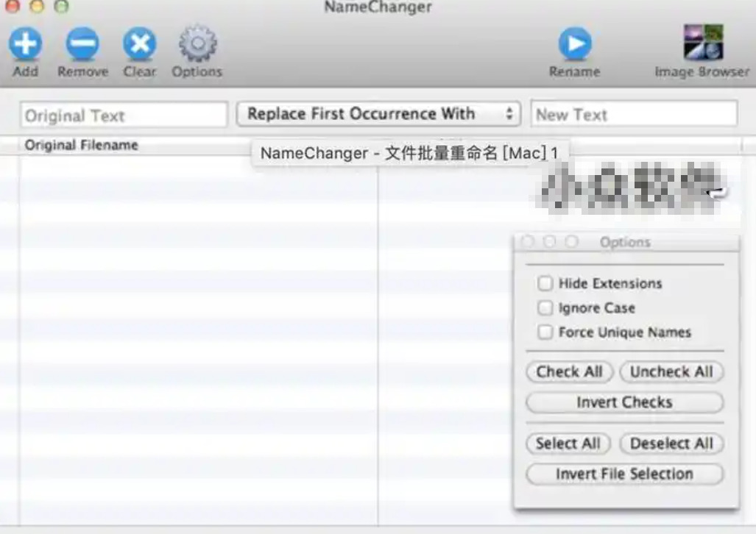This screenshot has width=756, height=534.
Task: Close the Options panel window
Action: 528,241
